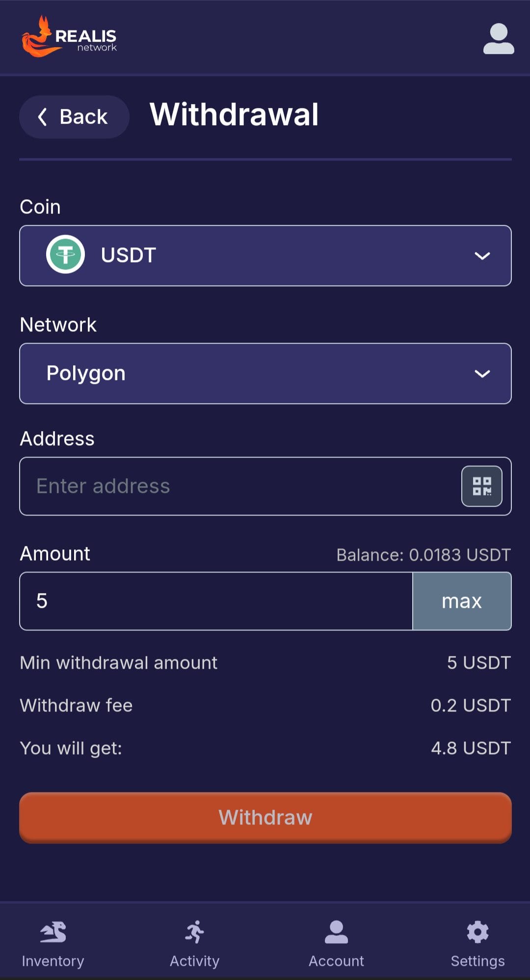Expand the Coin dropdown chevron
The width and height of the screenshot is (530, 980).
tap(482, 256)
